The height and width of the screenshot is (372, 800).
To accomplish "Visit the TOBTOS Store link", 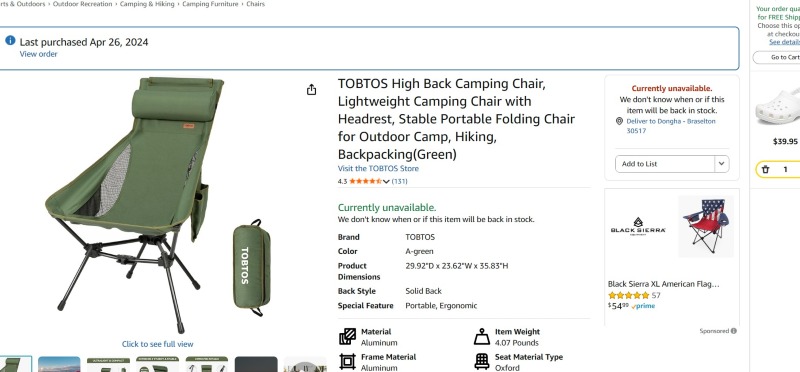I will [x=378, y=168].
